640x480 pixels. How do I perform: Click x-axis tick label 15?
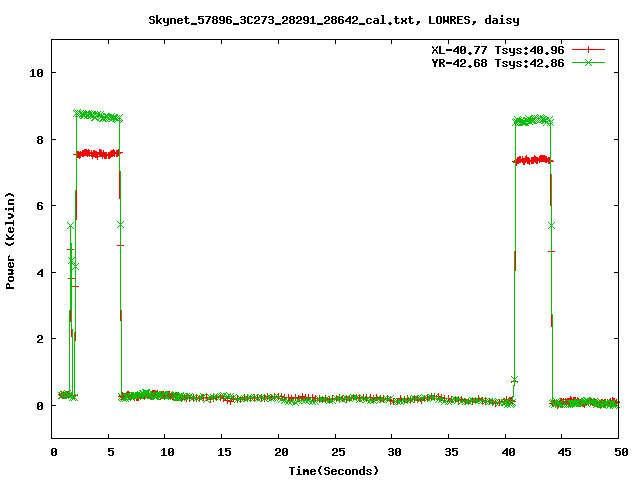pos(224,452)
